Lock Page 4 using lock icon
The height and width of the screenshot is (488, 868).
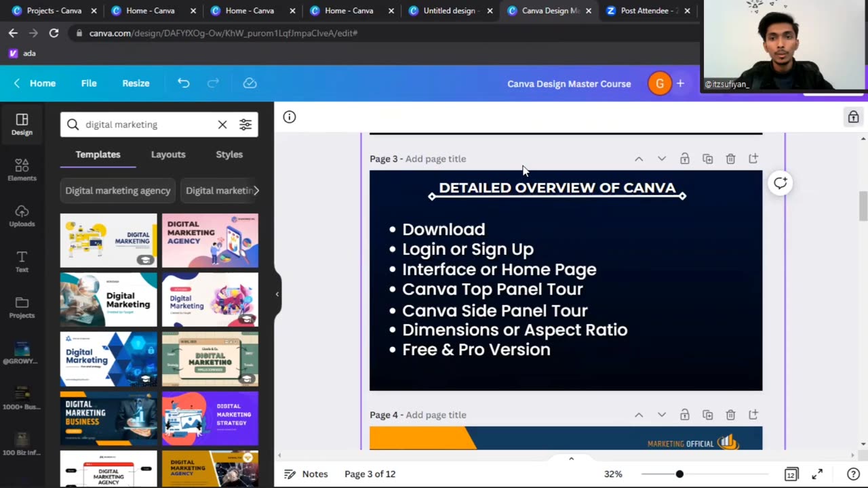685,415
